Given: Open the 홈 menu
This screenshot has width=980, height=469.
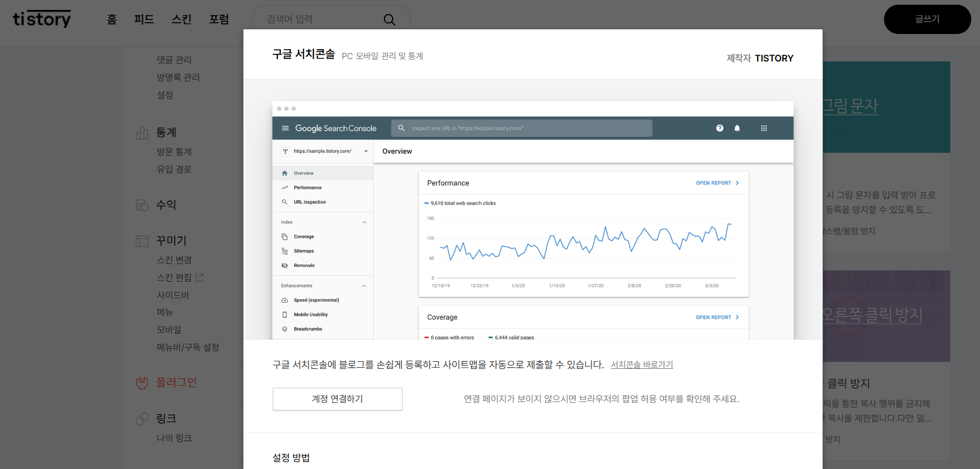Looking at the screenshot, I should coord(112,19).
